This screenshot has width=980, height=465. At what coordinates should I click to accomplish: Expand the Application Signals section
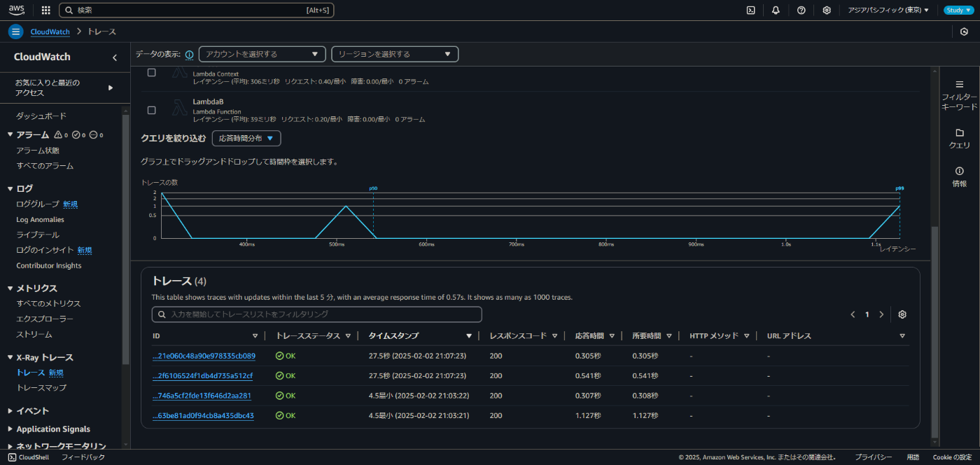click(10, 429)
